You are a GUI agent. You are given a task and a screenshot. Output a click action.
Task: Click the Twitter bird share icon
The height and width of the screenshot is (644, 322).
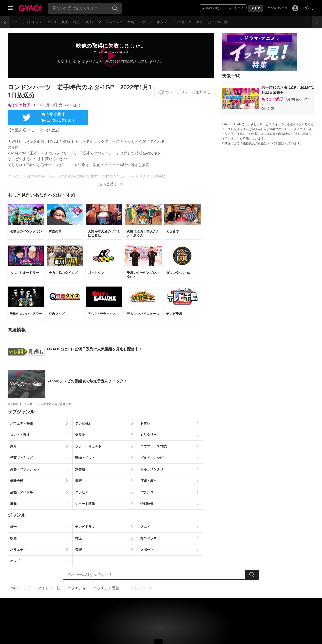26,117
